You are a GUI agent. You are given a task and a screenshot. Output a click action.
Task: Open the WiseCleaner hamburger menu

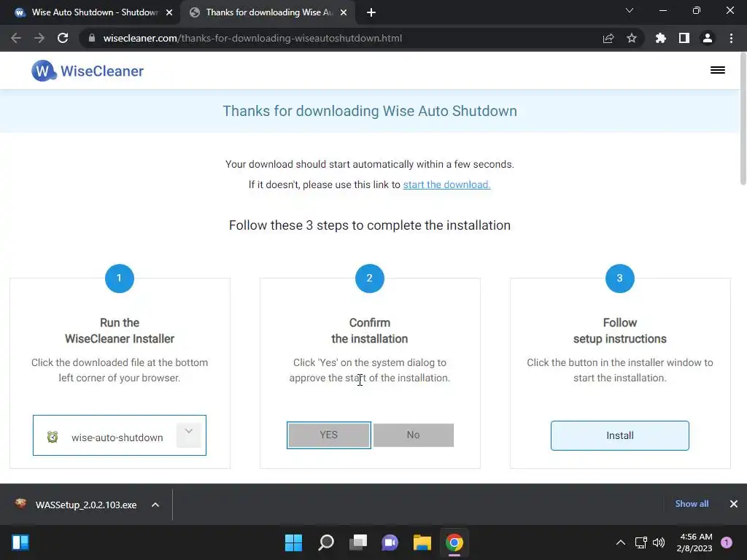pos(718,71)
